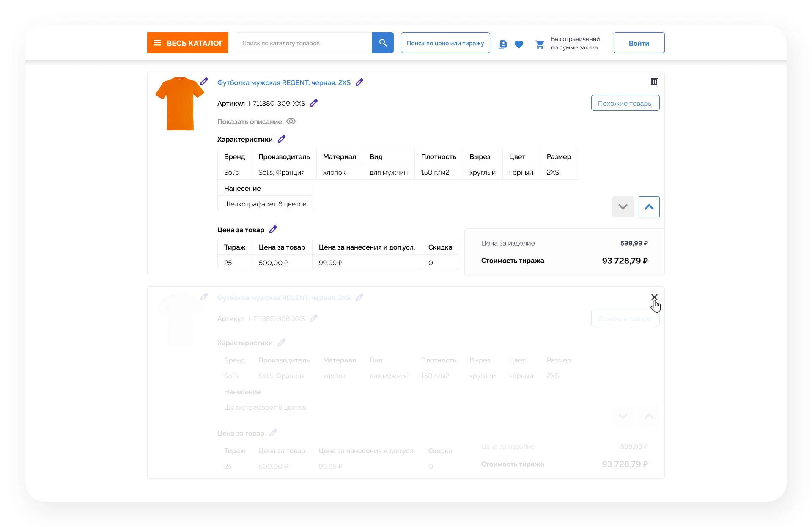Click Без ограничений по сумме заказа text
The image size is (812, 527).
[x=575, y=43]
